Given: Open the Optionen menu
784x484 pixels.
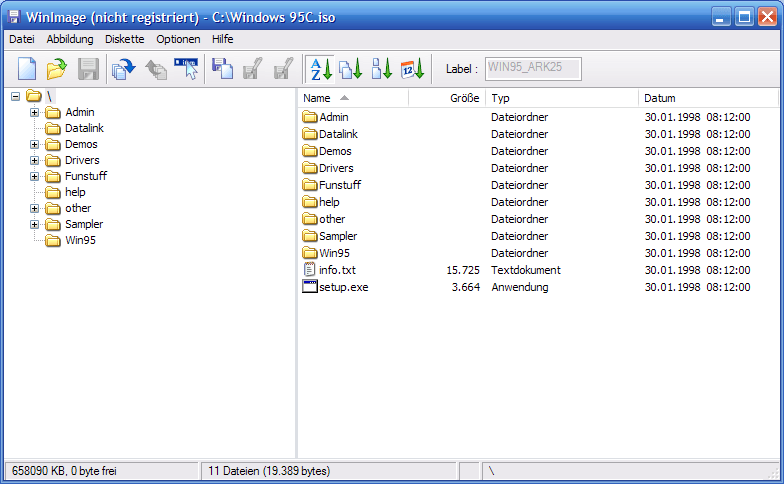Looking at the screenshot, I should [x=178, y=39].
